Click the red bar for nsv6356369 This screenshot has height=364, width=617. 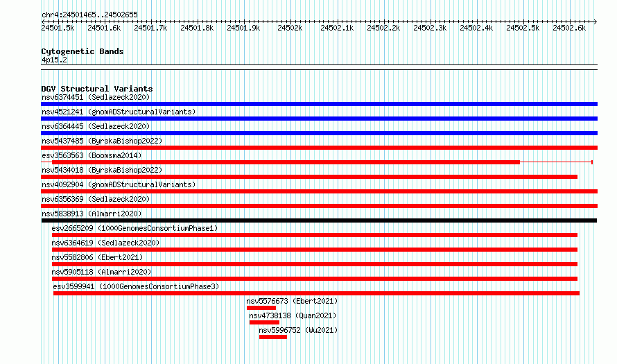point(319,206)
